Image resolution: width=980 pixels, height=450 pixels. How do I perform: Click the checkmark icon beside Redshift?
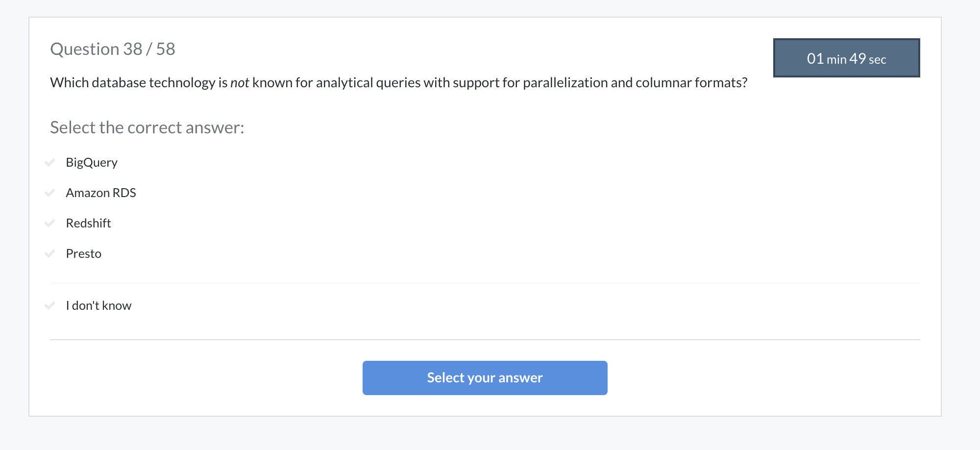(x=50, y=223)
